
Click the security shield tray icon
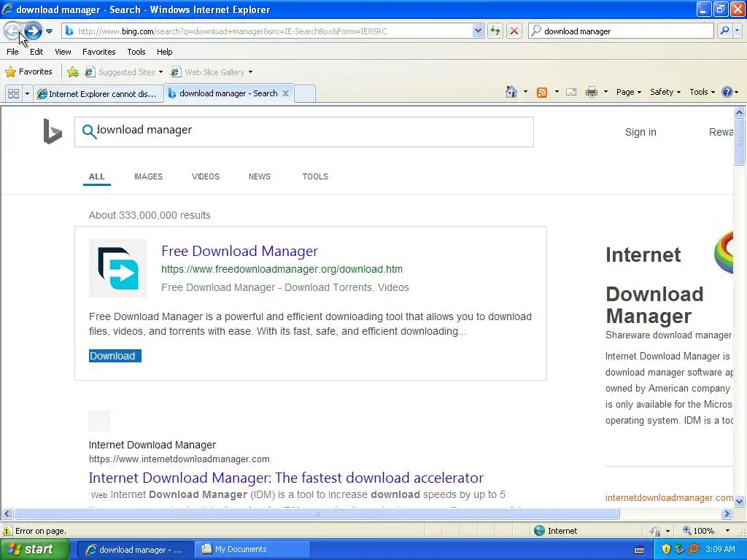pos(665,550)
